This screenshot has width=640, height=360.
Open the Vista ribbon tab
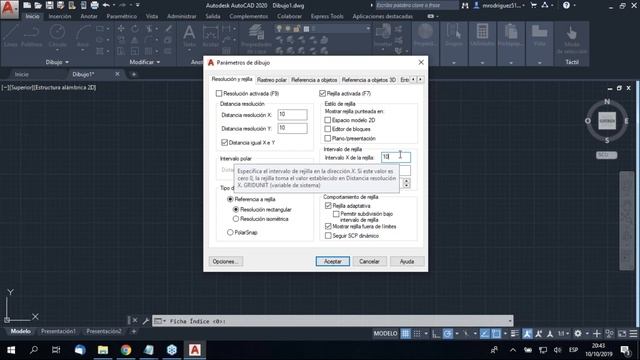point(152,16)
